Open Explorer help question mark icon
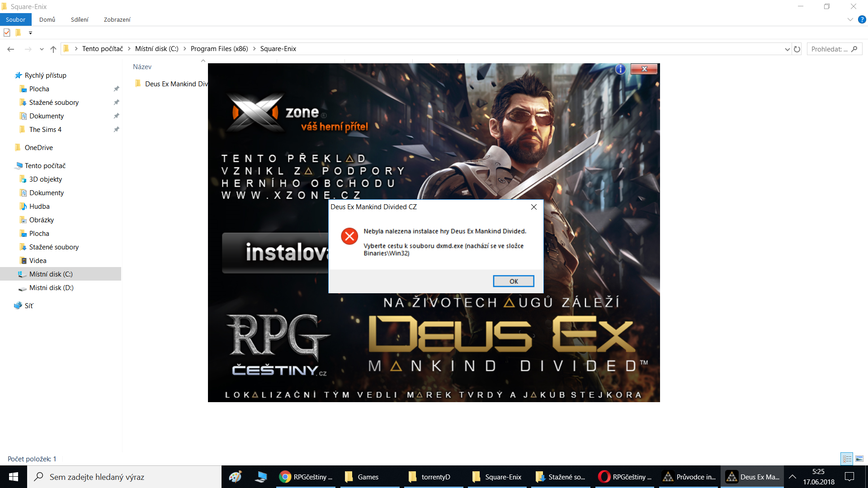 [x=862, y=19]
